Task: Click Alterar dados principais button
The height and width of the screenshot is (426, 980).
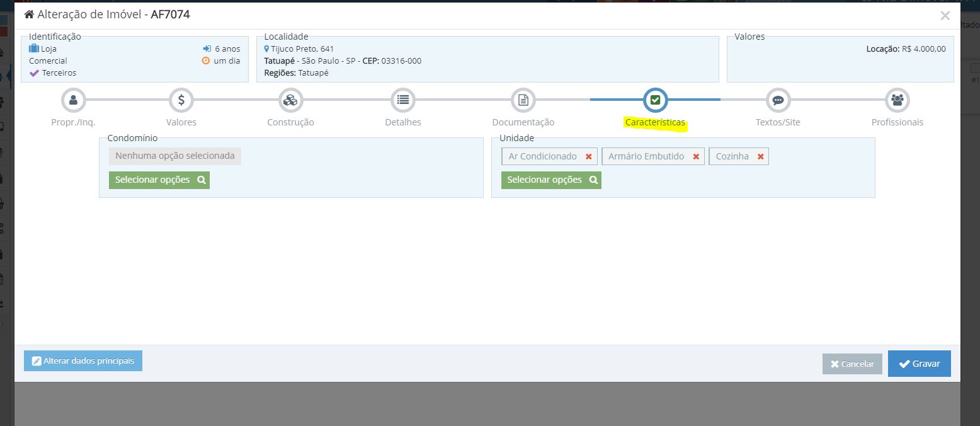Action: [83, 361]
